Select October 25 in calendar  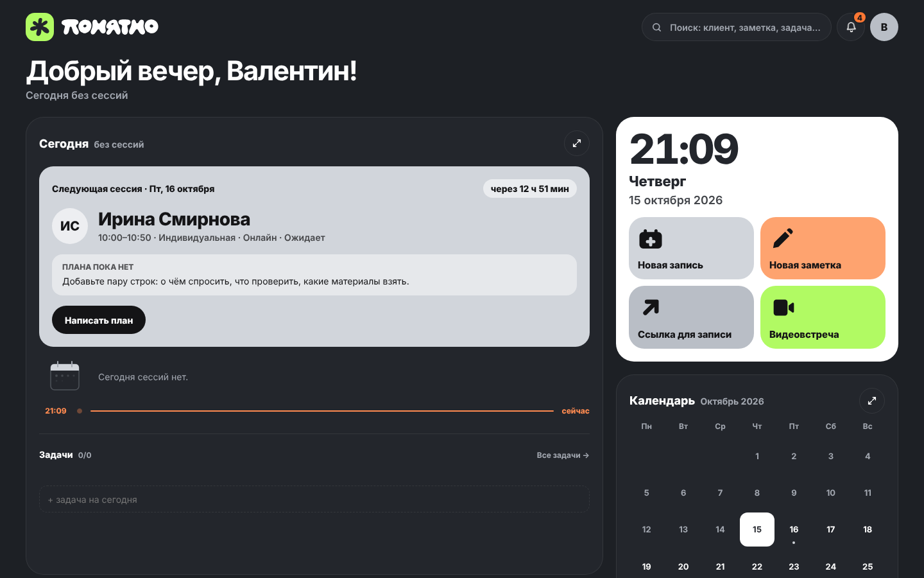pos(868,566)
